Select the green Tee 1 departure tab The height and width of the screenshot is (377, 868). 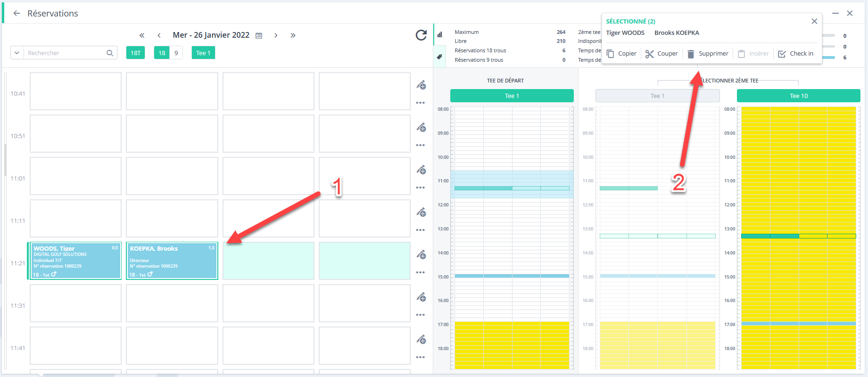[512, 96]
